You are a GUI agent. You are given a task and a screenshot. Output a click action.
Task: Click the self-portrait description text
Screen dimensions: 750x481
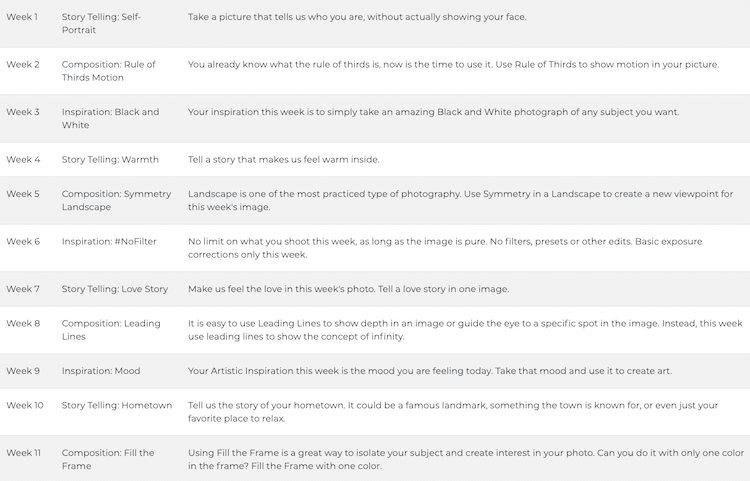357,17
